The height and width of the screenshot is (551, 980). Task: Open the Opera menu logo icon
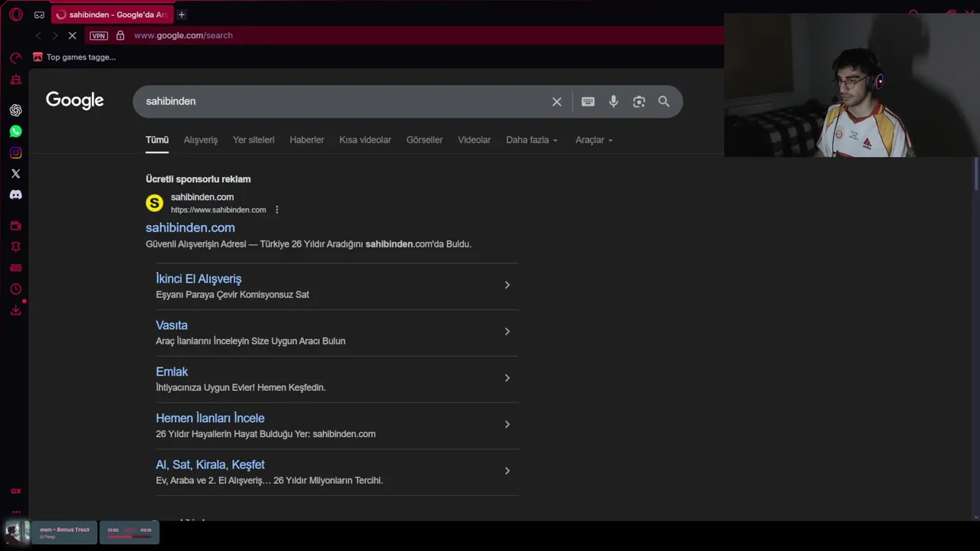pyautogui.click(x=15, y=15)
